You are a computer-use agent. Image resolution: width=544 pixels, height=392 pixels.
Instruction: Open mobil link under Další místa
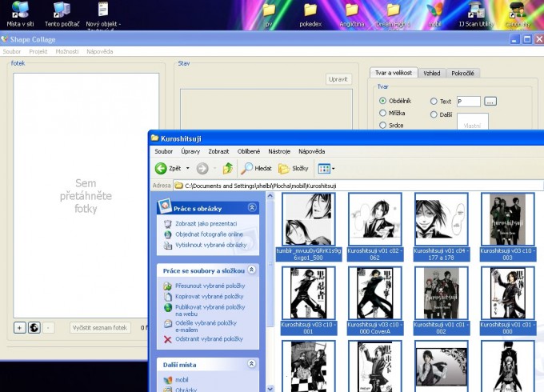point(182,380)
